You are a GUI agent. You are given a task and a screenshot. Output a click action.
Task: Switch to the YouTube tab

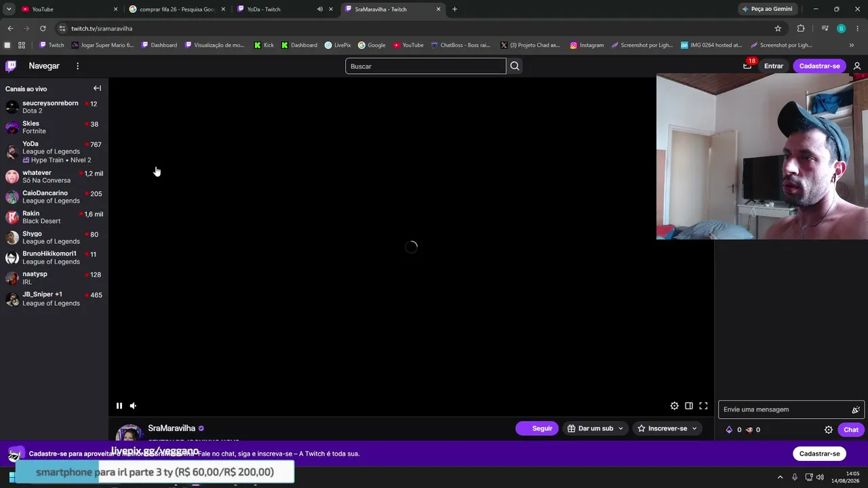(x=69, y=9)
